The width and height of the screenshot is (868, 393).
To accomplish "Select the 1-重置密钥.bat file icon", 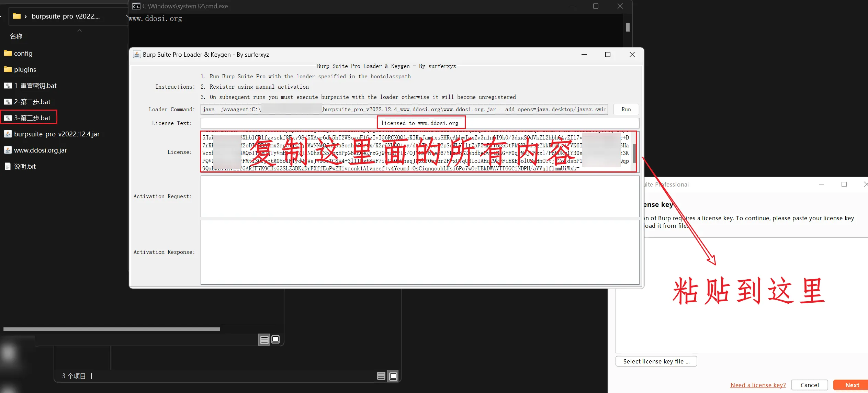I will [8, 86].
